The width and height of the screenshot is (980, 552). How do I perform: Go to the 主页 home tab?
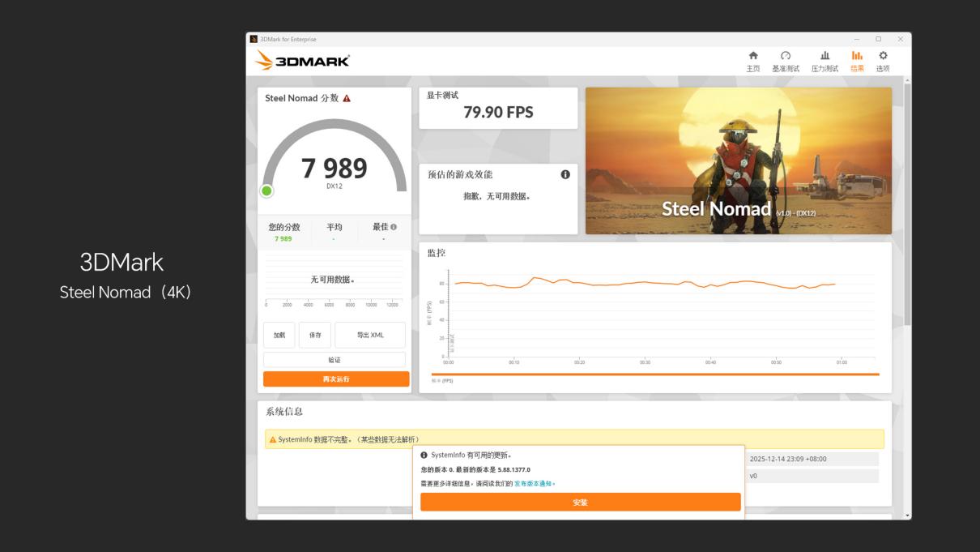[x=753, y=61]
